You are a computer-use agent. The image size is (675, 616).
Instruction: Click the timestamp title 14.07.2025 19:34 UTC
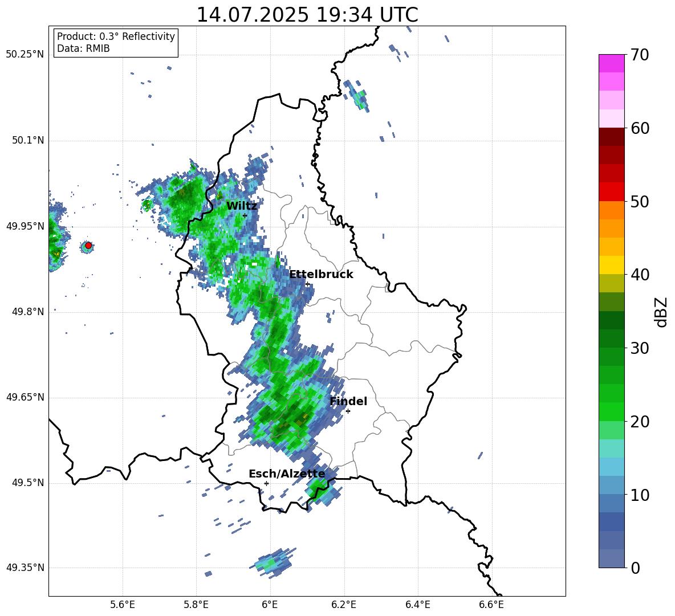tap(307, 15)
